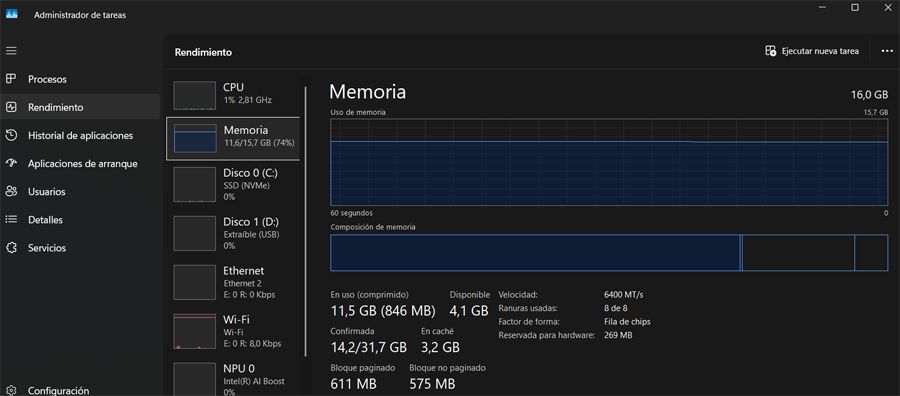Click the Intel(R) AI Boost text
The height and width of the screenshot is (396, 900).
(254, 381)
